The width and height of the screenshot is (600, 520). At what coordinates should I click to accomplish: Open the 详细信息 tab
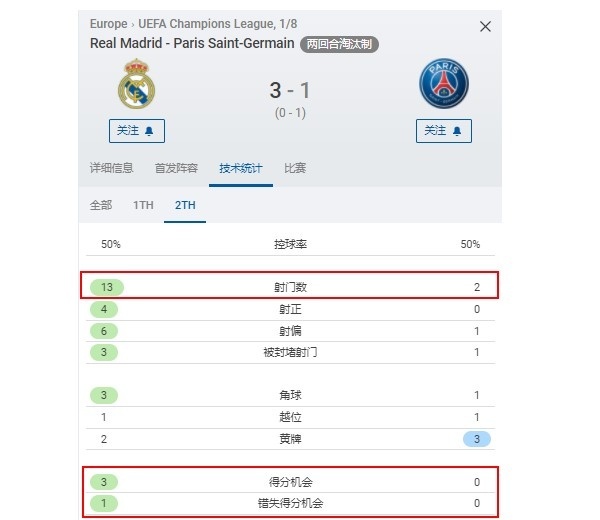coord(111,168)
